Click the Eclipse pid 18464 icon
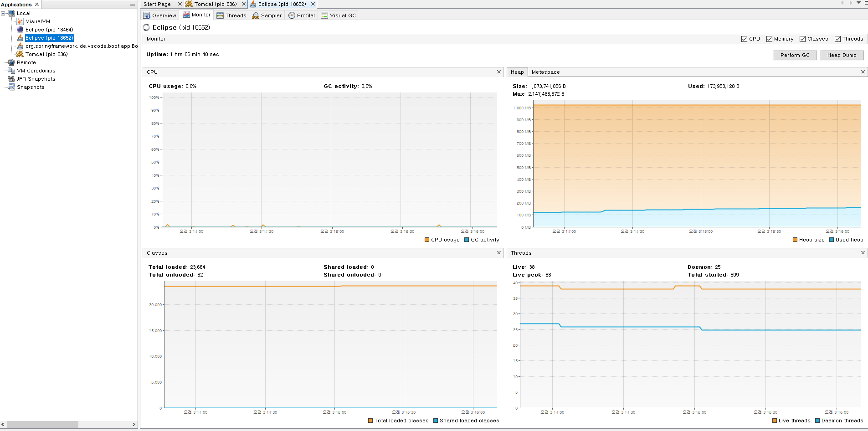 tap(20, 30)
